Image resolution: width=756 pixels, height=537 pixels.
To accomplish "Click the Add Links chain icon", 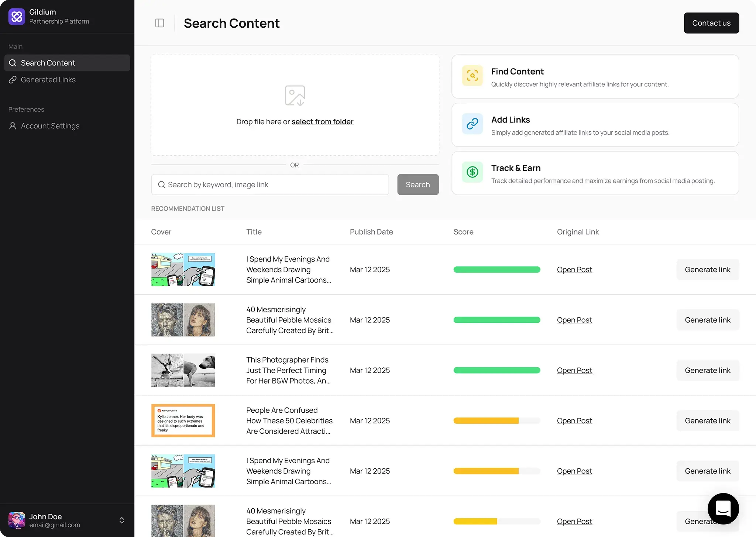I will click(x=472, y=124).
